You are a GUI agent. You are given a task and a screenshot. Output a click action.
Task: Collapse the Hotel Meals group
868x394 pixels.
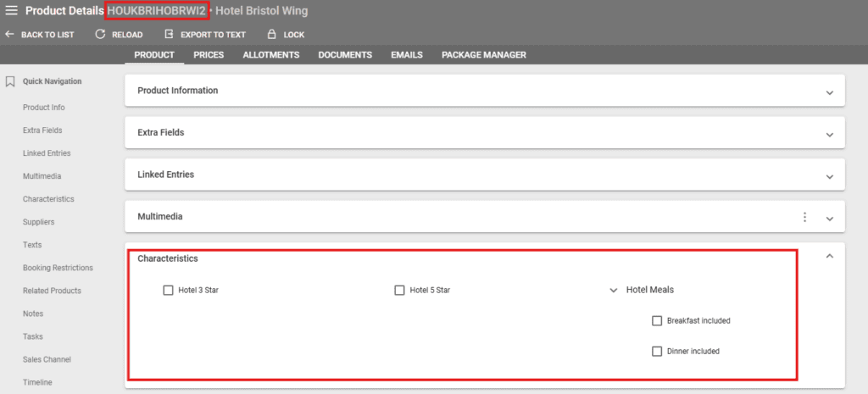coord(613,290)
